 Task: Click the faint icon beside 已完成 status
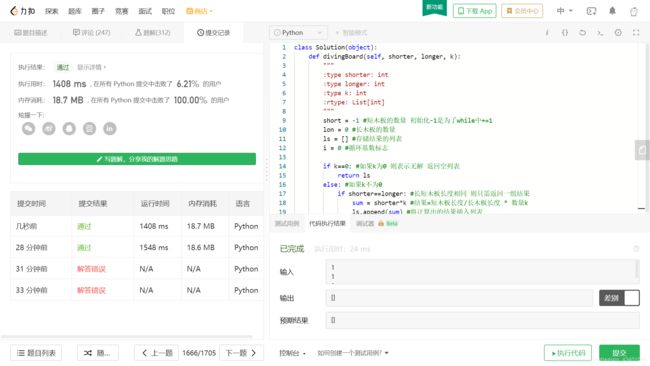click(636, 249)
